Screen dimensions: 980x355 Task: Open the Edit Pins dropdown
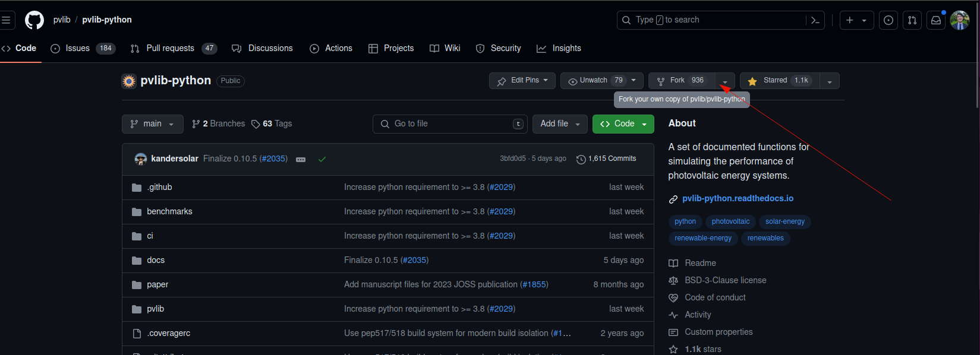pos(522,81)
